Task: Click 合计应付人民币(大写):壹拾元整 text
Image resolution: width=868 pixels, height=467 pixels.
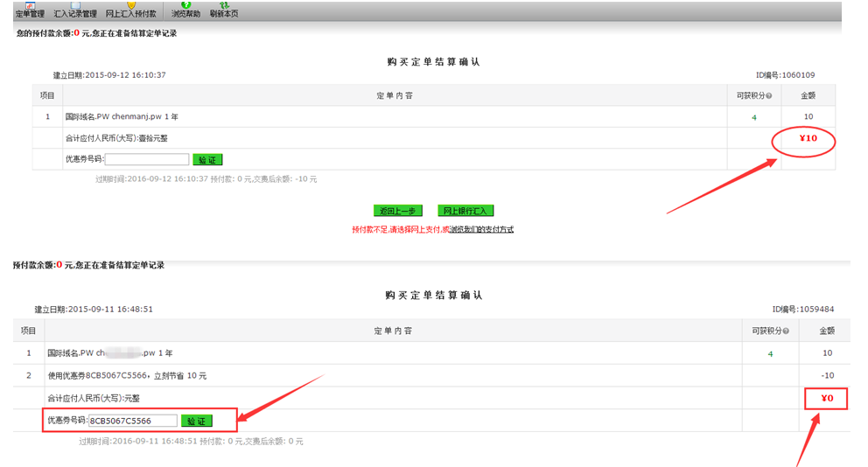Action: tap(116, 138)
